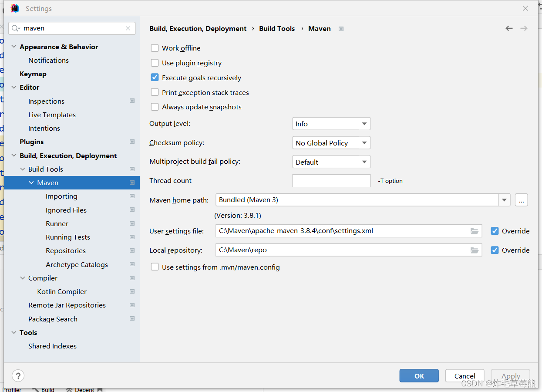This screenshot has height=392, width=542.
Task: Collapse the Tools section
Action: pos(14,332)
